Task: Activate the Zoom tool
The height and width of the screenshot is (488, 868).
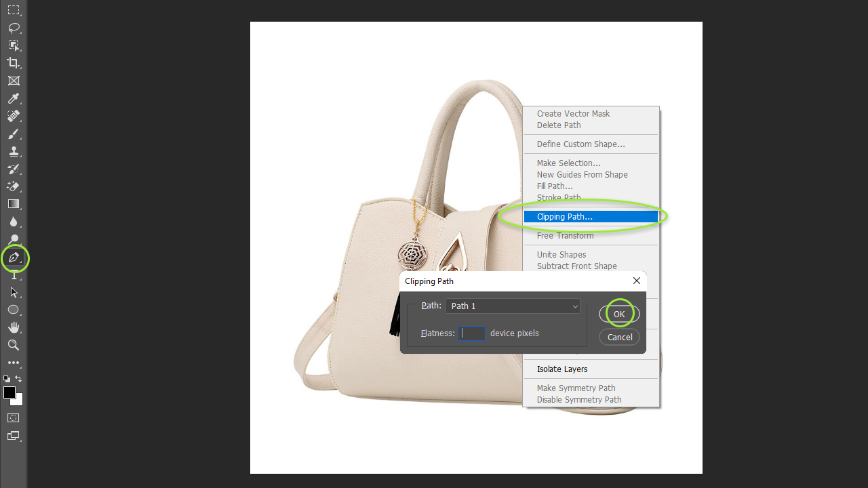Action: (14, 345)
